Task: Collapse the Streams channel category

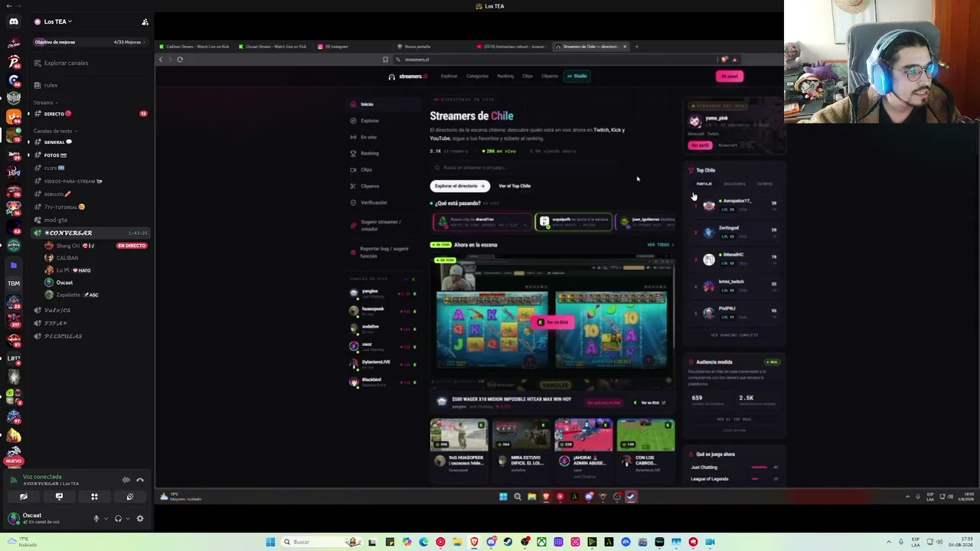Action: [45, 103]
